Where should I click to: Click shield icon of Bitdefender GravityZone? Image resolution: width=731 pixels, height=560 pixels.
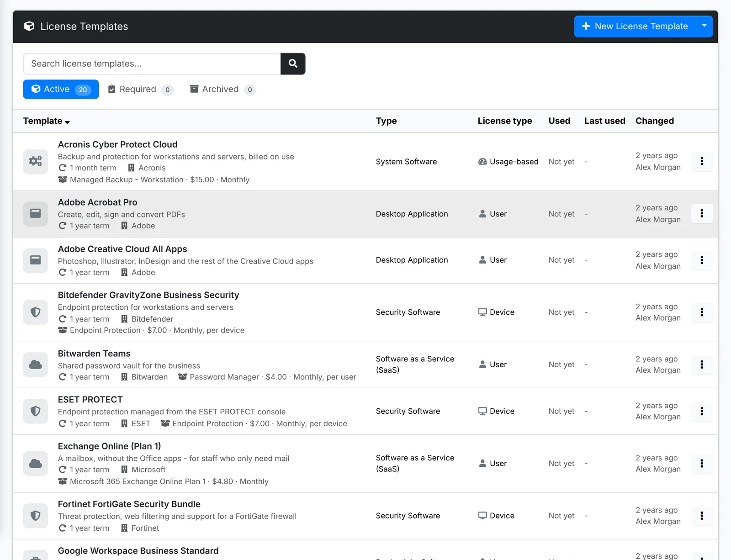click(36, 312)
